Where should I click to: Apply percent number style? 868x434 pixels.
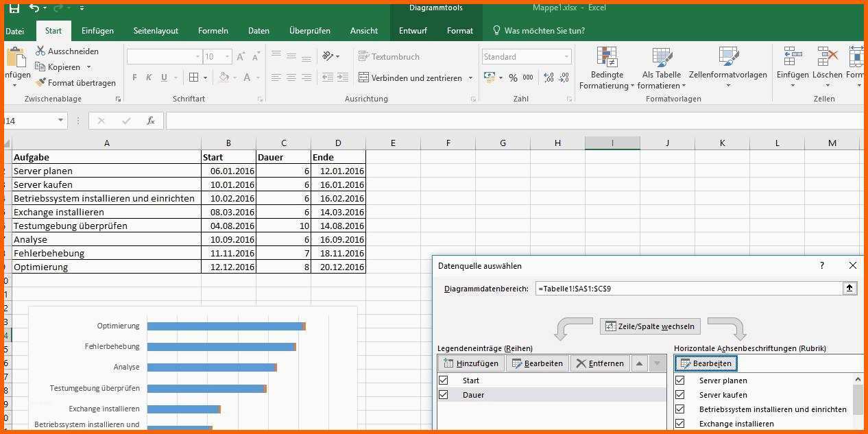coord(513,78)
